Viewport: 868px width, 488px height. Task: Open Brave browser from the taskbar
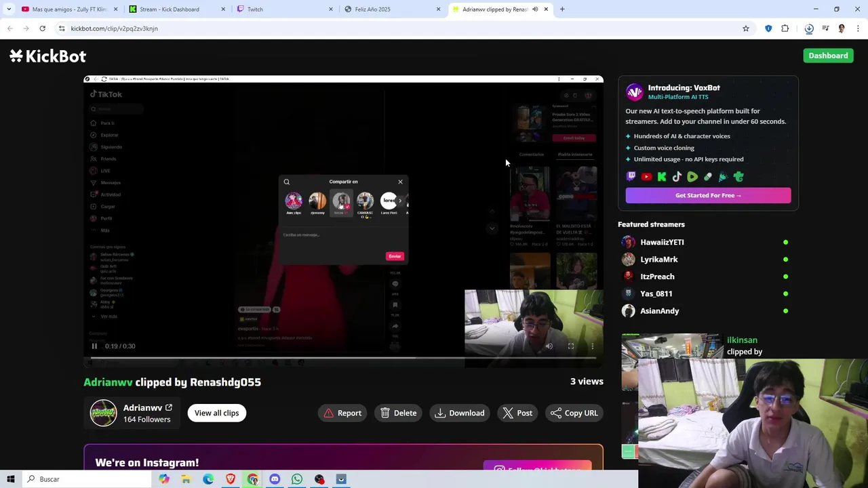(x=231, y=479)
